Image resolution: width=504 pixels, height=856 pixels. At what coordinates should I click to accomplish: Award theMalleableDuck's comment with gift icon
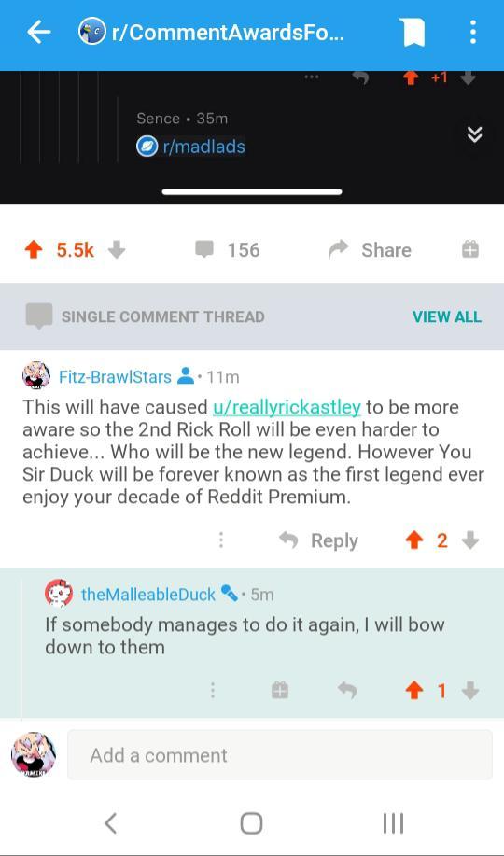click(280, 691)
